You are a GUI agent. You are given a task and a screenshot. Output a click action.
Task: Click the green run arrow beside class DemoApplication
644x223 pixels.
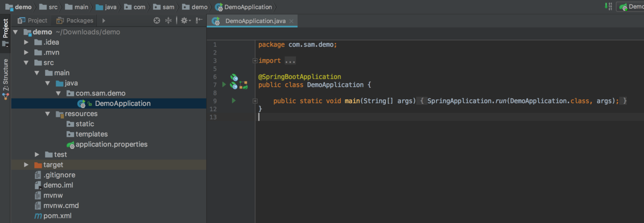(x=224, y=85)
